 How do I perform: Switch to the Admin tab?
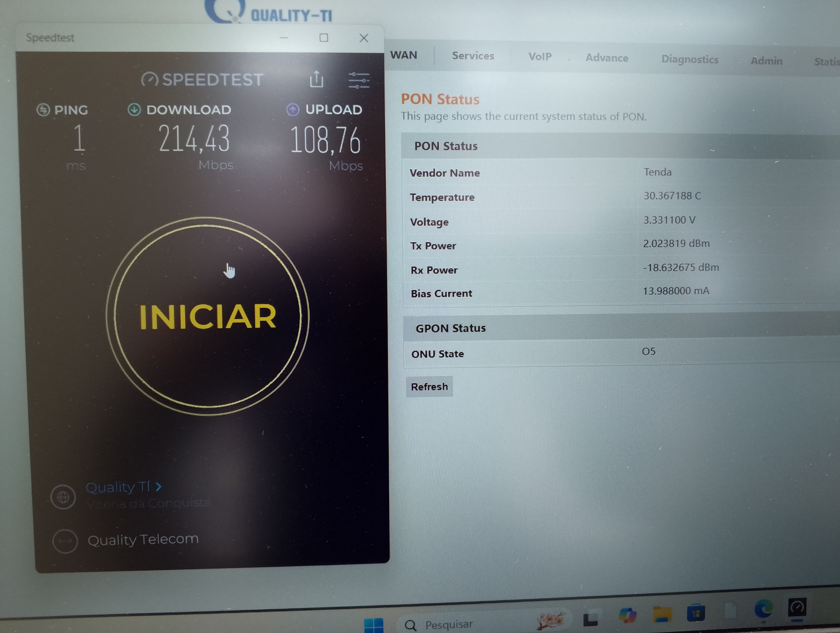pos(766,61)
